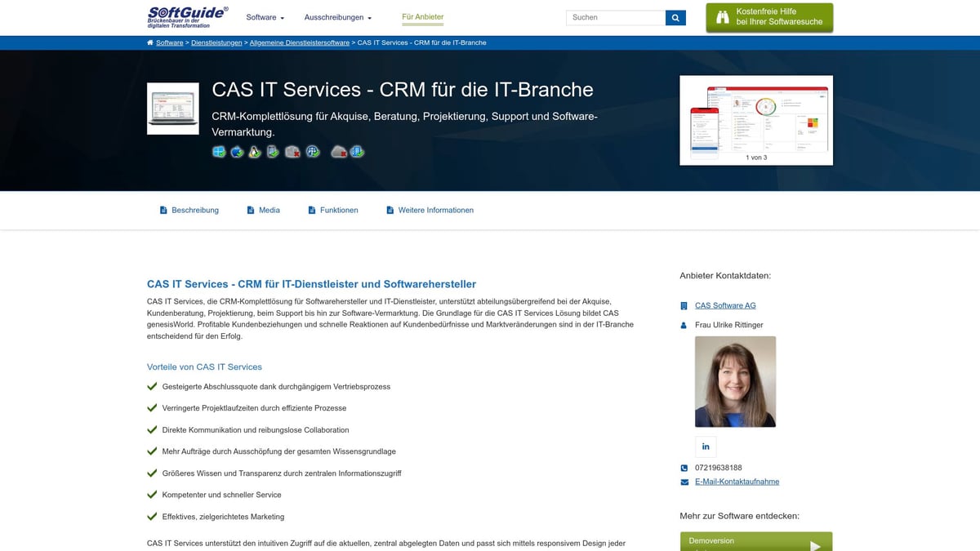Click the Allgemeine Dienstleistersoftware breadcrumb link
This screenshot has height=551, width=980.
pos(300,42)
